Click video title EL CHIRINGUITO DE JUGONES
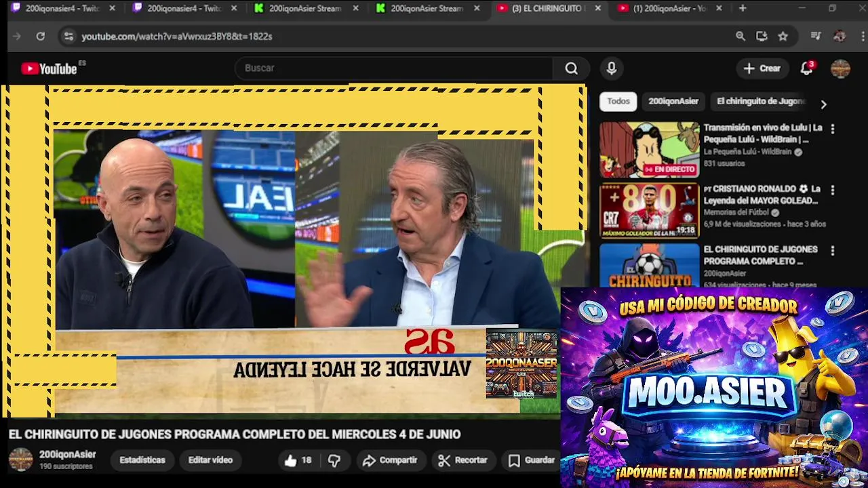 [235, 434]
